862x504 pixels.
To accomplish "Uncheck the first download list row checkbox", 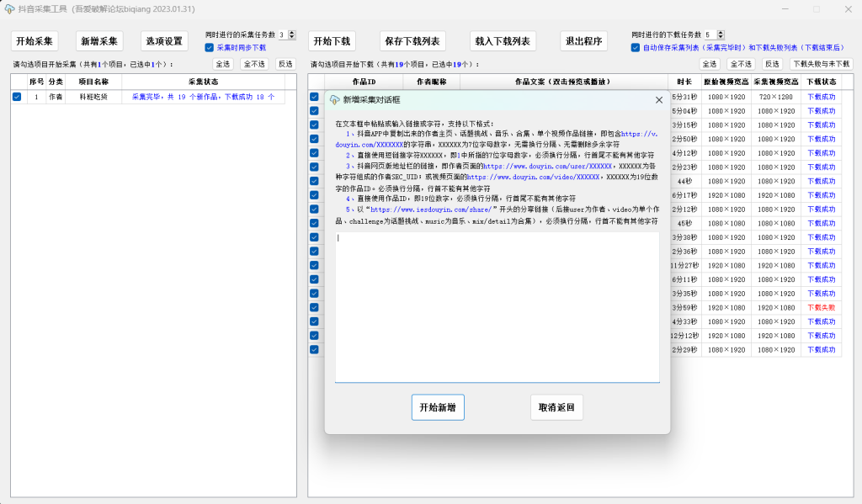I will click(x=314, y=97).
